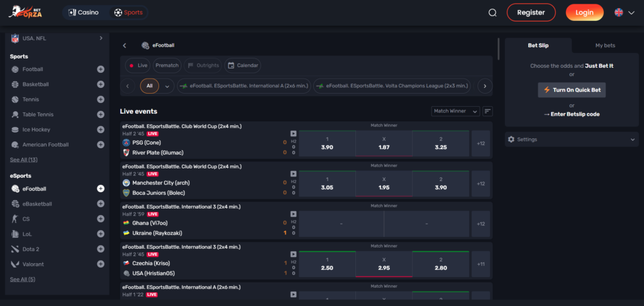The height and width of the screenshot is (306, 644).
Task: Add Football to favorites with plus icon
Action: click(101, 69)
